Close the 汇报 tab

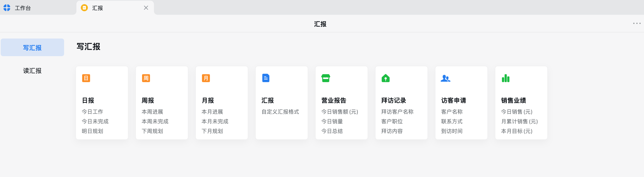146,8
